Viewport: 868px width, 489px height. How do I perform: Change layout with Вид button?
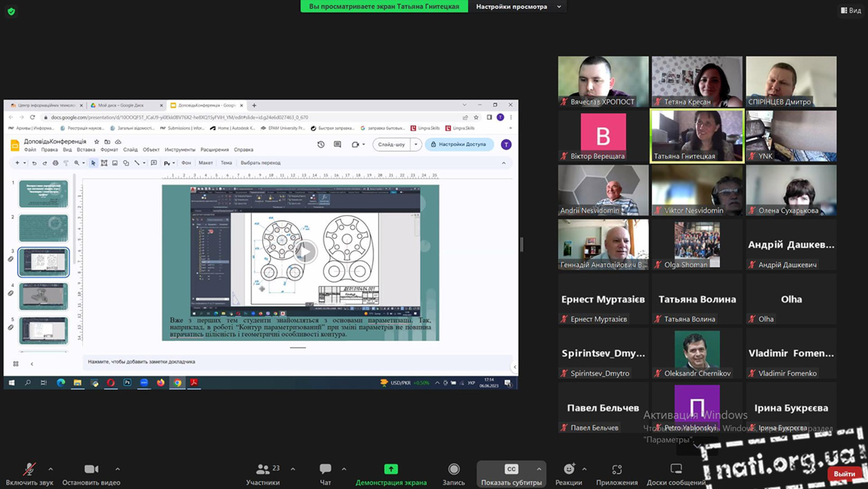point(851,10)
